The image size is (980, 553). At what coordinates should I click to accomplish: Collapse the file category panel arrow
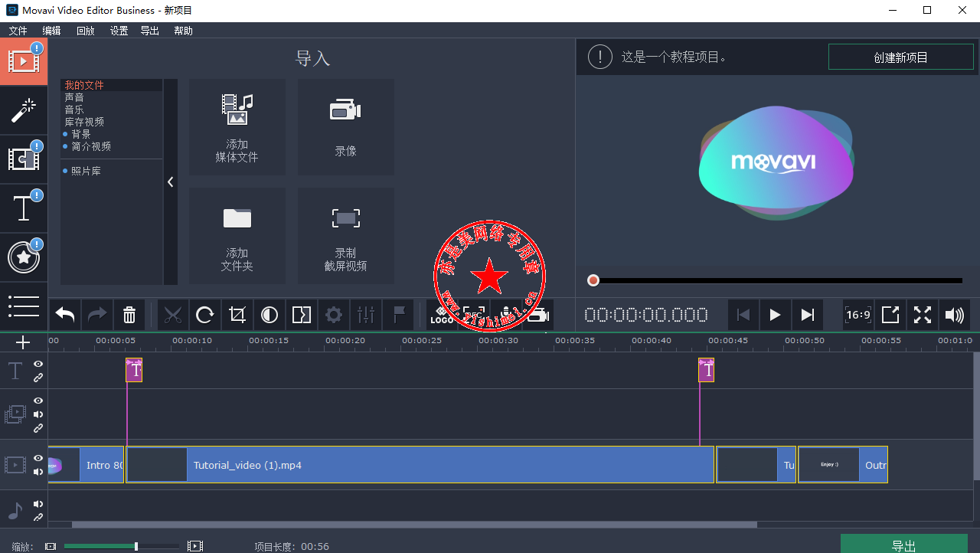(x=170, y=182)
